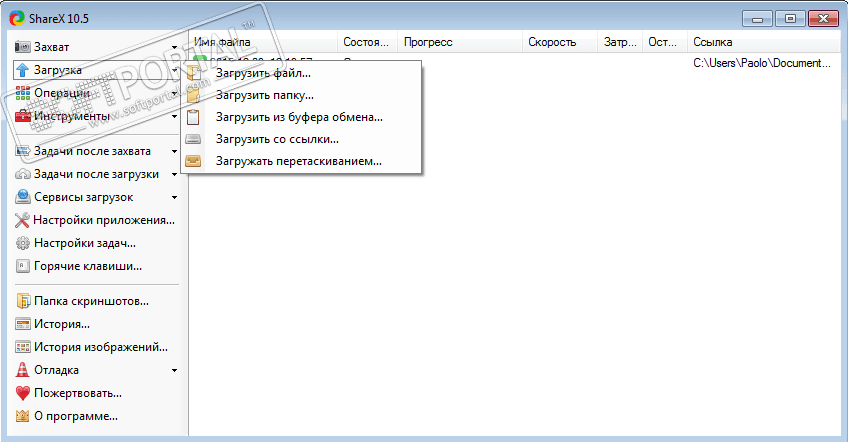Click the drive icon beside Загрузить со ссылки
The image size is (848, 442).
click(x=193, y=139)
